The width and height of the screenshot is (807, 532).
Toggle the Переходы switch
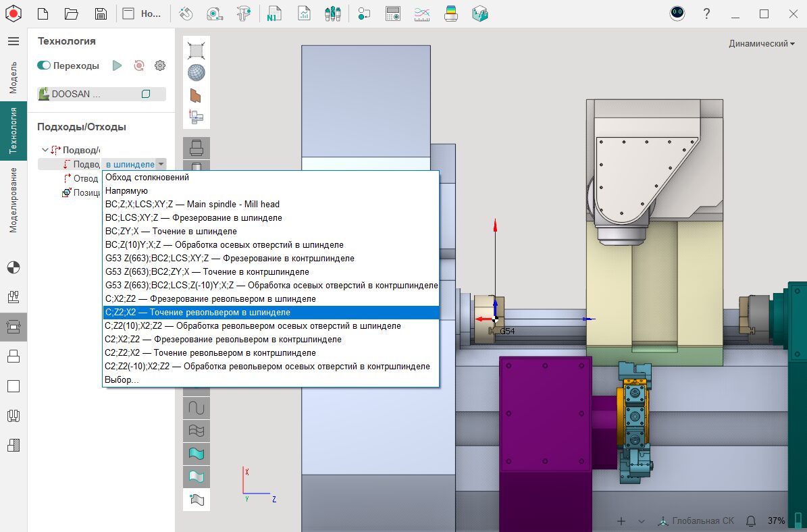tap(45, 65)
